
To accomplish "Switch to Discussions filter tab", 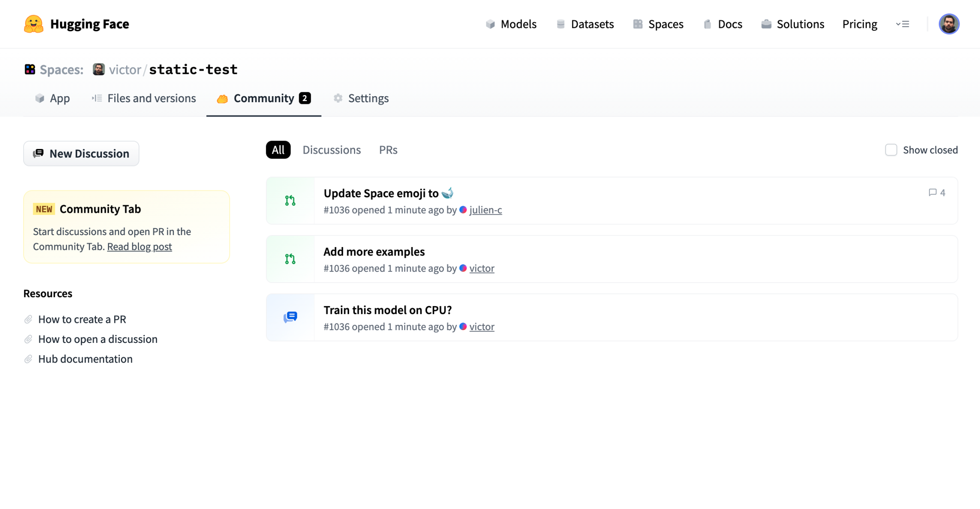I will pos(331,150).
